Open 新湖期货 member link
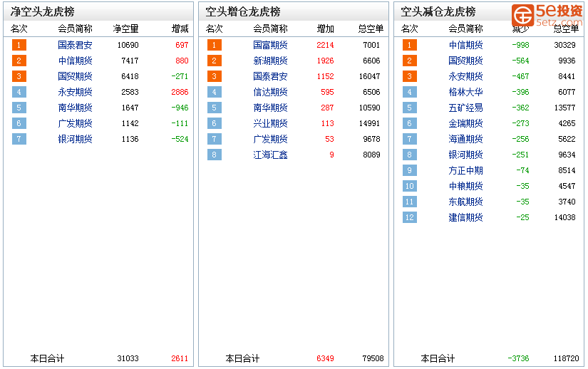 click(x=270, y=61)
